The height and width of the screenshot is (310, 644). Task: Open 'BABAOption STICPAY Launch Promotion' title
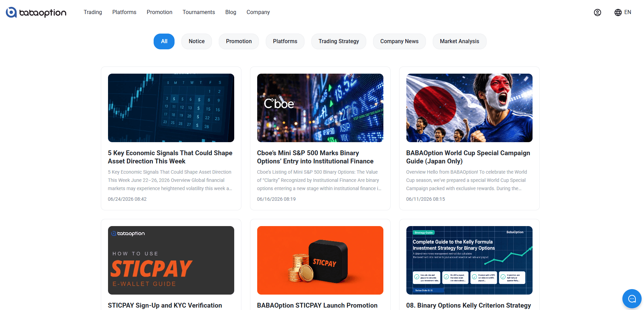(317, 306)
